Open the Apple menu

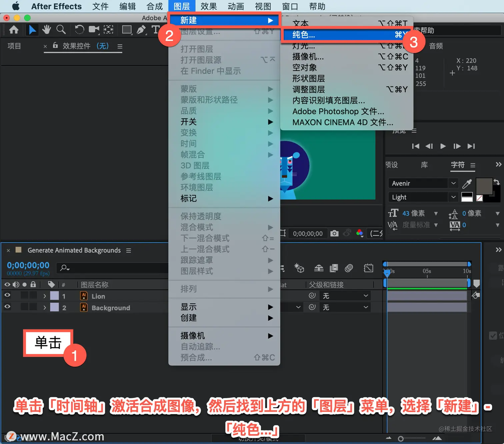tap(16, 6)
